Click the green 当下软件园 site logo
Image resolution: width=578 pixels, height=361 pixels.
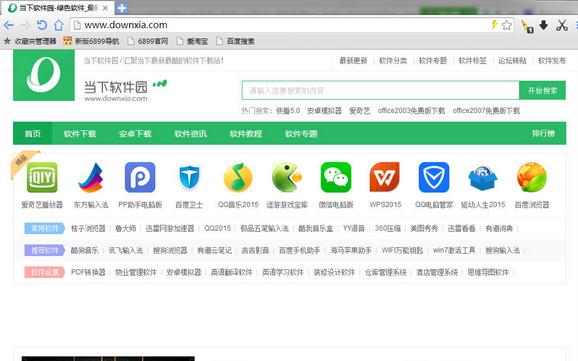(44, 75)
